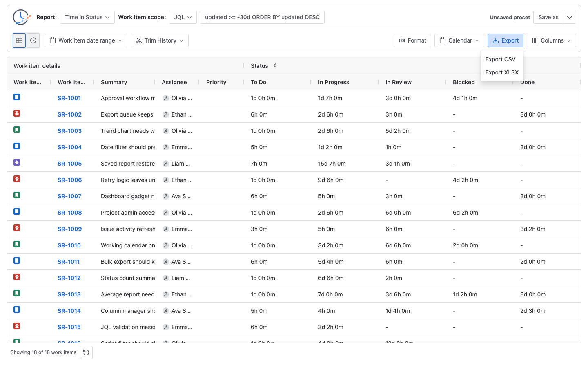Image resolution: width=588 pixels, height=368 pixels.
Task: Switch to table view icon
Action: (x=19, y=40)
